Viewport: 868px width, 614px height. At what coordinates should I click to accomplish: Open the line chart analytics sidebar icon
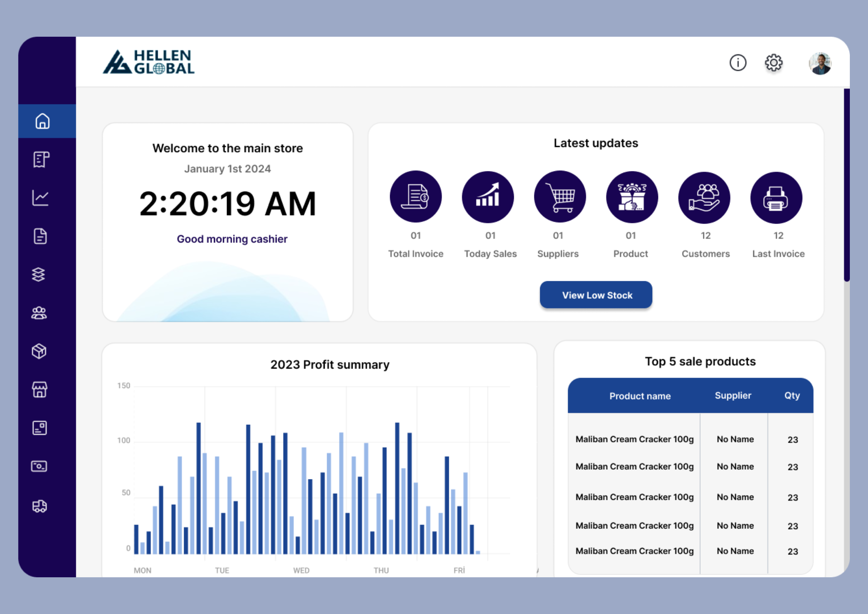click(40, 198)
